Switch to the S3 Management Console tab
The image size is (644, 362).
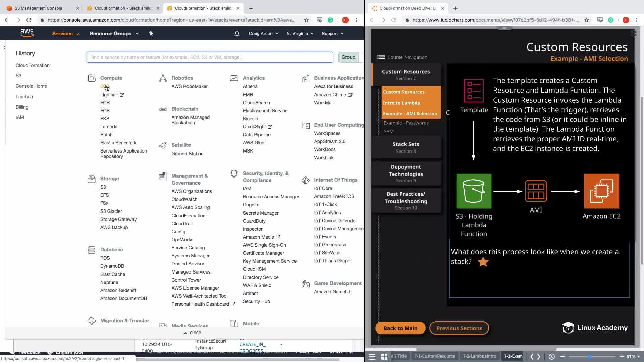click(38, 8)
